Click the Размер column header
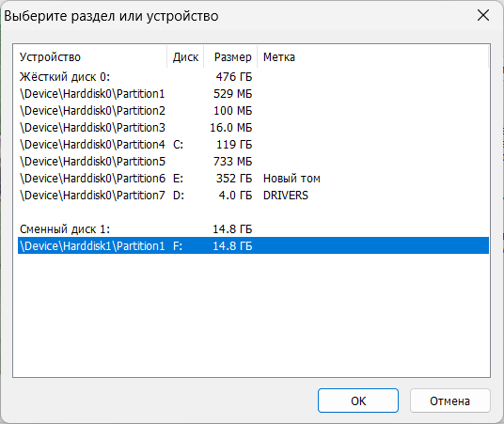Screen dimensions: 504x424 (230, 57)
